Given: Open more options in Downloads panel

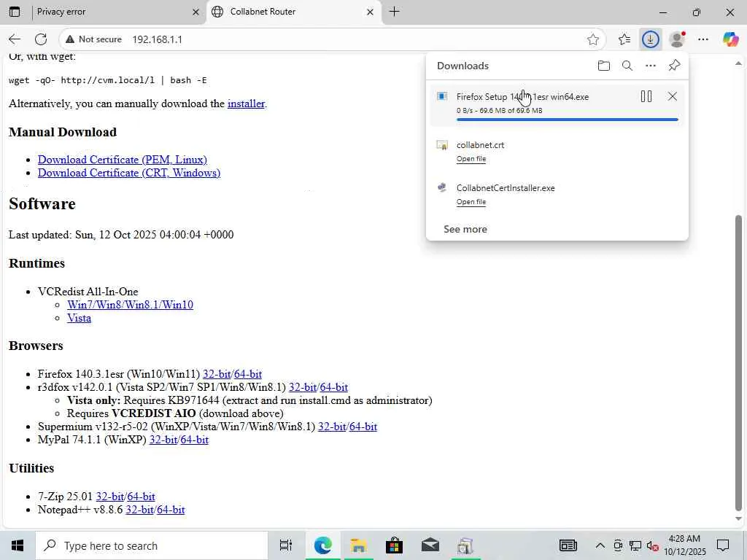Looking at the screenshot, I should tap(650, 66).
